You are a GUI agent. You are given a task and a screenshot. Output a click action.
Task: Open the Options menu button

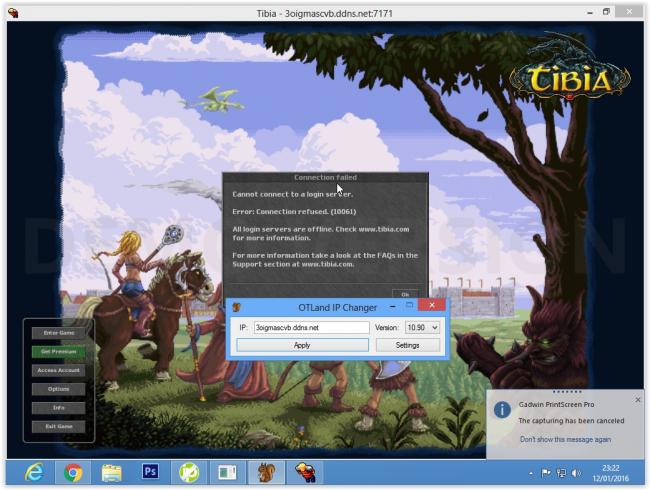coord(59,389)
